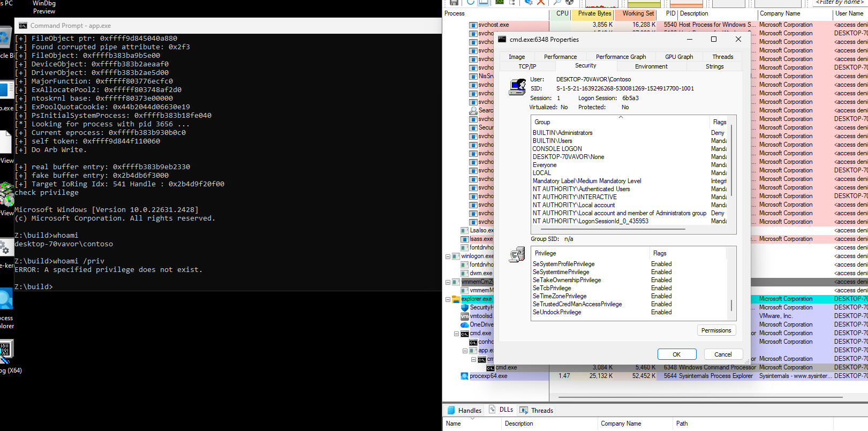The width and height of the screenshot is (868, 431).
Task: Click the Cancel button
Action: pyautogui.click(x=723, y=354)
